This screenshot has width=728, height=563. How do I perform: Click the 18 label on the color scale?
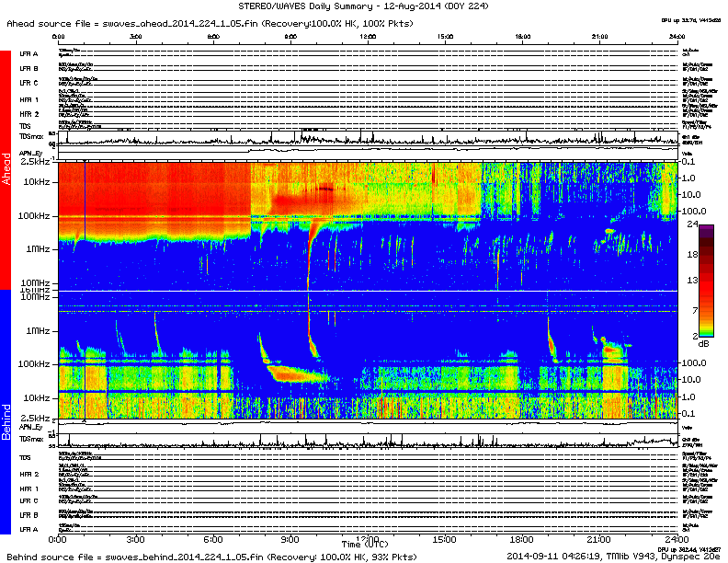(692, 254)
